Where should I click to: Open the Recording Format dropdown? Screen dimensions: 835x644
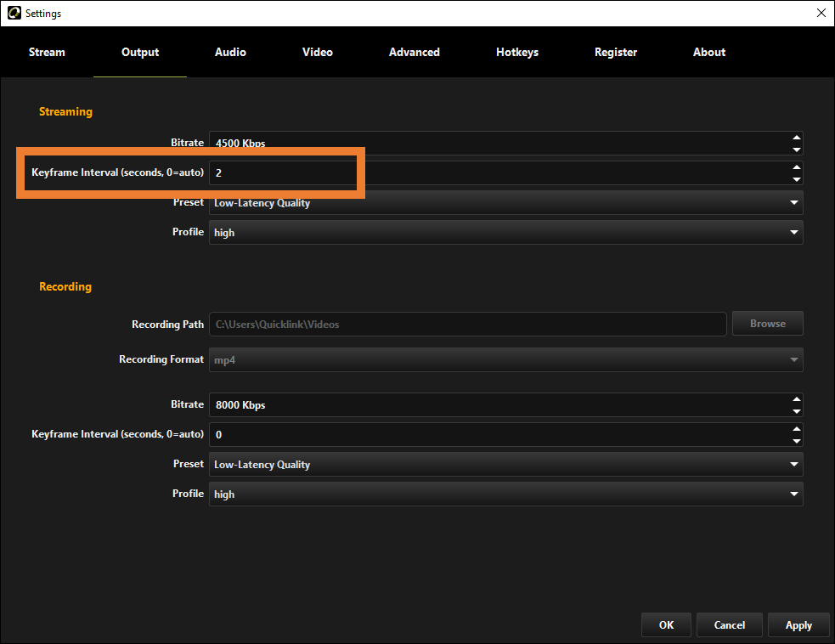(506, 360)
